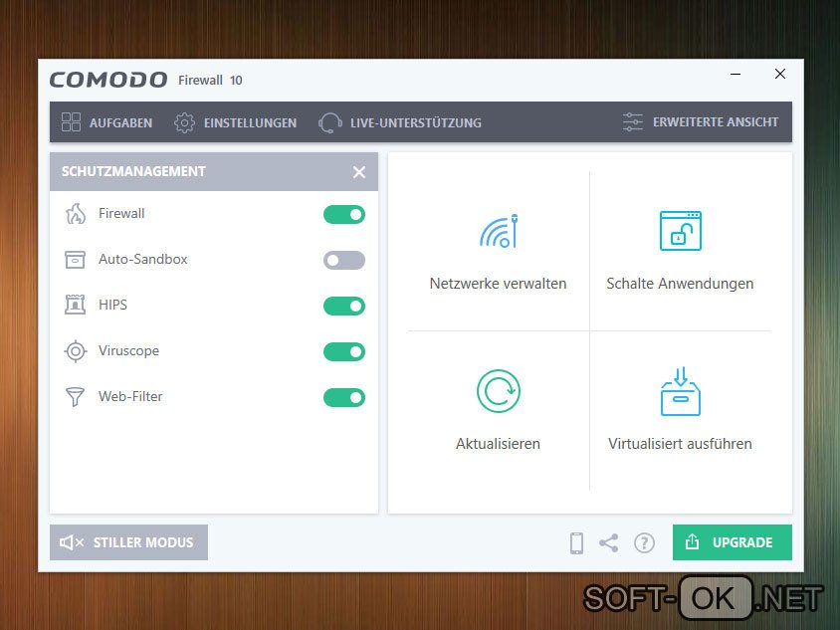The image size is (840, 630).
Task: Click the Live-Unterstützung headset icon
Action: coord(330,122)
